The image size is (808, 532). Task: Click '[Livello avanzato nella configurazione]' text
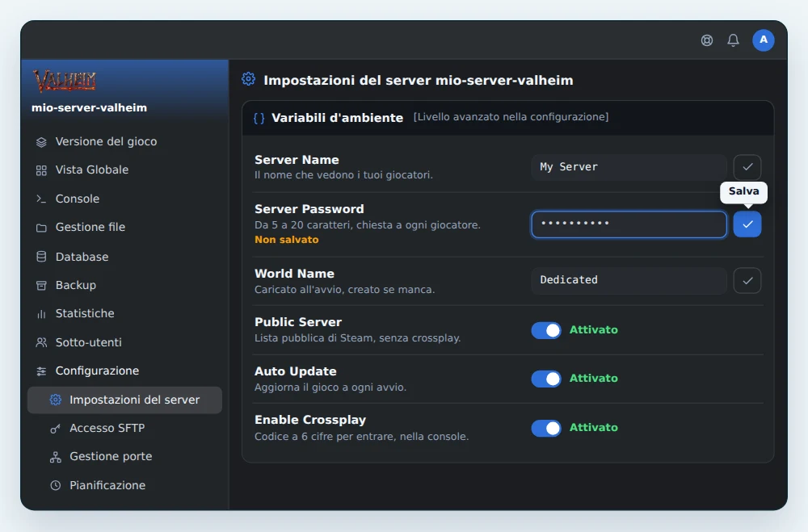coord(511,117)
